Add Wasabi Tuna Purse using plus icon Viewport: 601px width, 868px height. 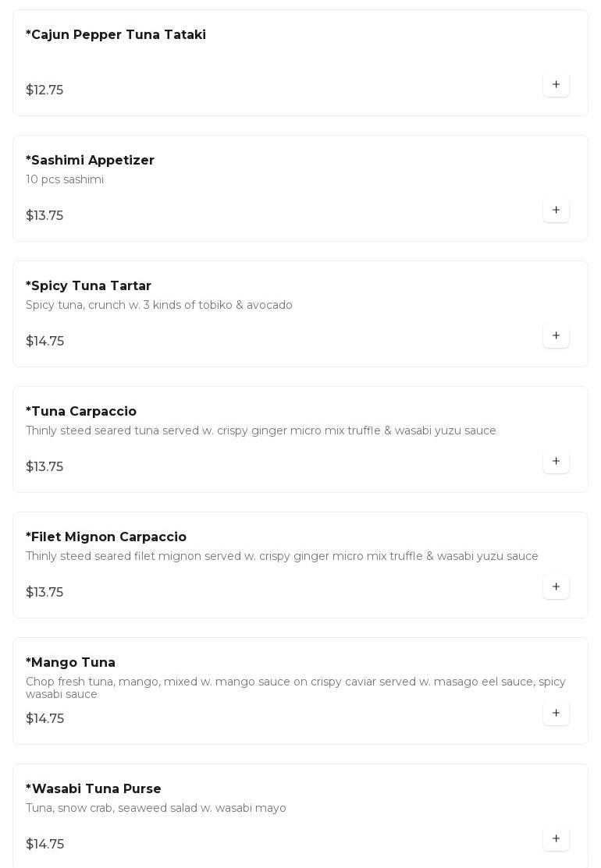point(556,838)
